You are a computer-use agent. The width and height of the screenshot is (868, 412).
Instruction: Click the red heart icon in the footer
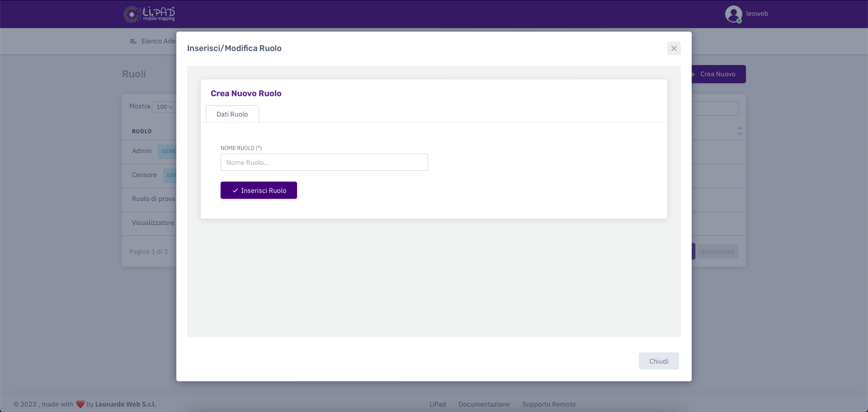(80, 404)
